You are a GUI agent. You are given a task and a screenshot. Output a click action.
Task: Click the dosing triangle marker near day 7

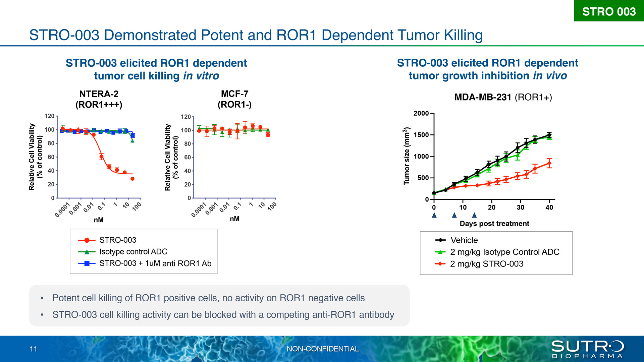(x=454, y=215)
